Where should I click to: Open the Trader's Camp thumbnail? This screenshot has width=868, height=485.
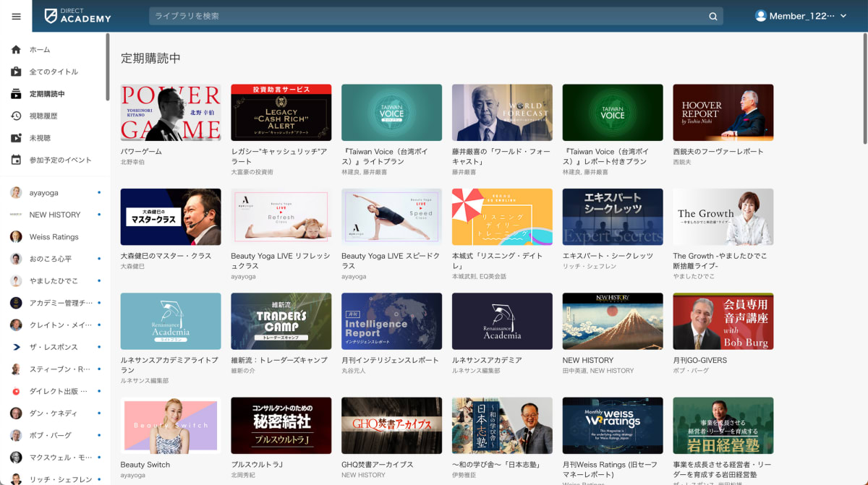click(281, 321)
